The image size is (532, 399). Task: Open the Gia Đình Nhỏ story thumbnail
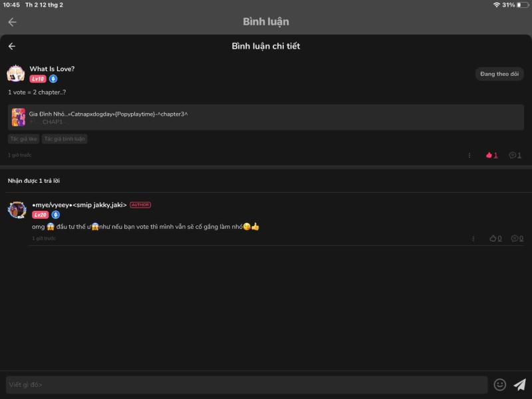(19, 118)
